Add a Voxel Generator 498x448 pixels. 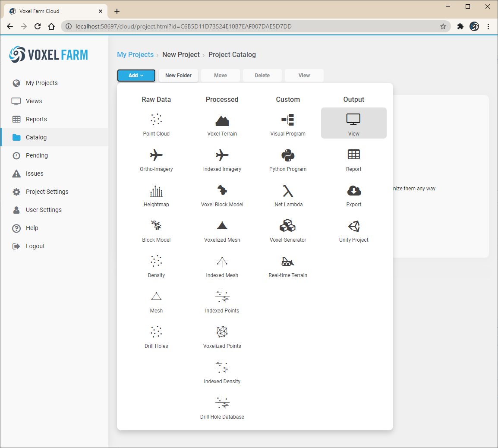tap(288, 231)
